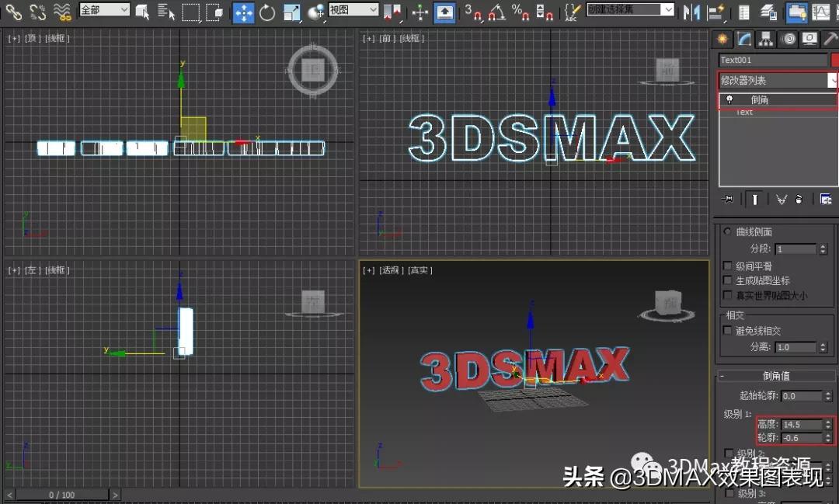Open the Layer Explorer icon
Screen dimensions: 839x504
[x=769, y=11]
